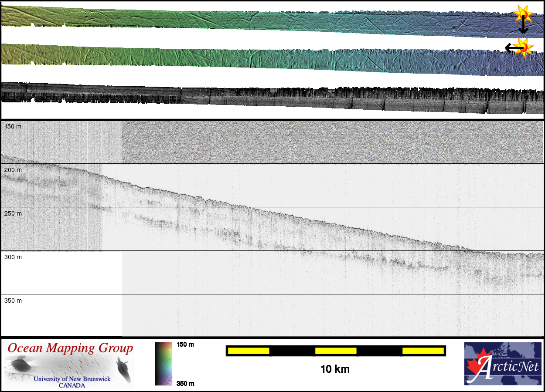Click the sun icon with left-pointing arrow
Screen dimensions: 545x392
click(524, 46)
